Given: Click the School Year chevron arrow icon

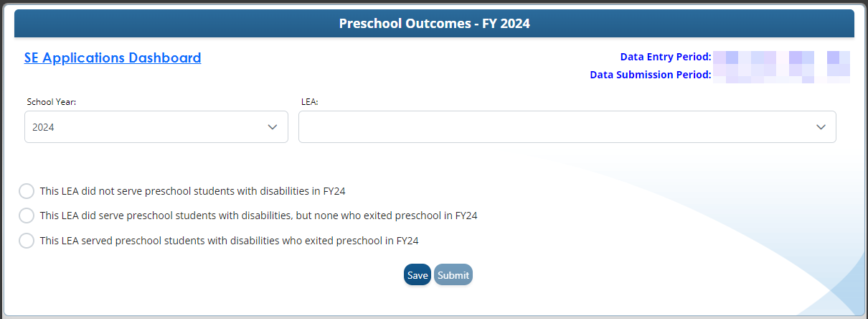Looking at the screenshot, I should 273,127.
